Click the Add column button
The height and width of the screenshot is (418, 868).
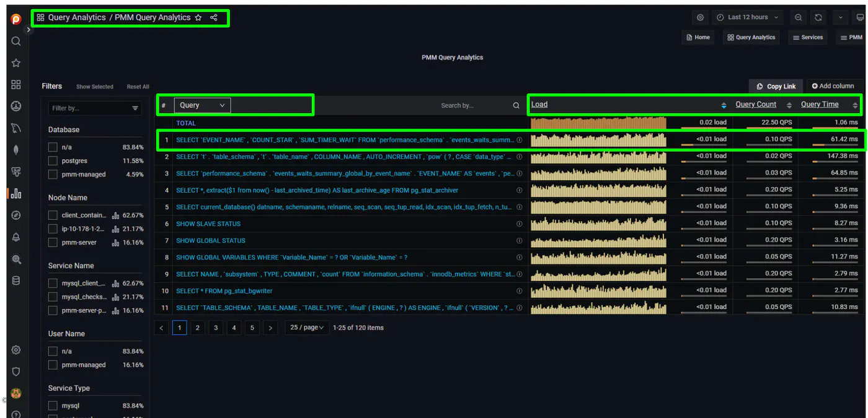pyautogui.click(x=833, y=86)
